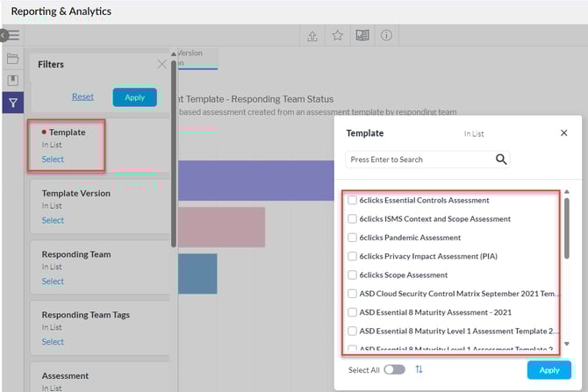Check 6clicks Essential Controls Assessment
The width and height of the screenshot is (588, 392).
pos(352,200)
